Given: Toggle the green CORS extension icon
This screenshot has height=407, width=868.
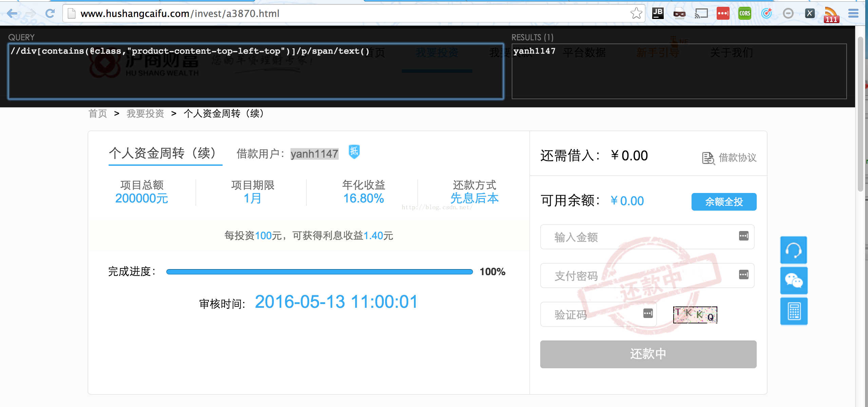Looking at the screenshot, I should click(744, 14).
